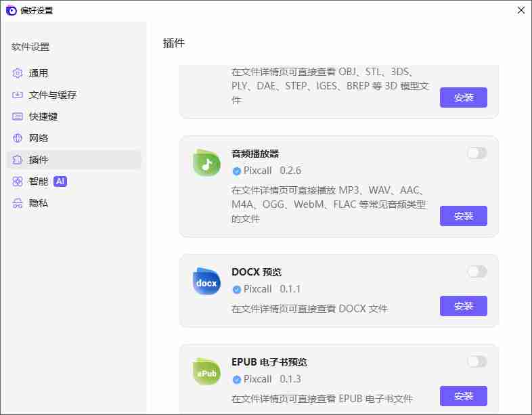Install the 3D model viewer plugin
This screenshot has width=532, height=415.
point(463,97)
